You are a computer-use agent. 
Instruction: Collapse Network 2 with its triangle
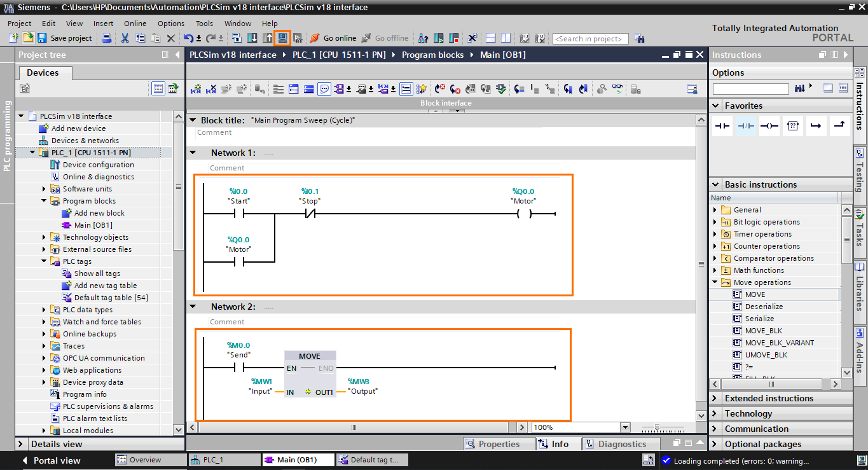tap(193, 307)
